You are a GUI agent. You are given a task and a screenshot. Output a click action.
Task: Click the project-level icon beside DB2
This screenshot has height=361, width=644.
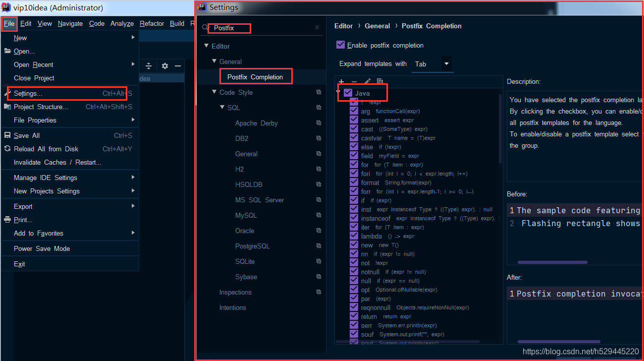tap(319, 138)
